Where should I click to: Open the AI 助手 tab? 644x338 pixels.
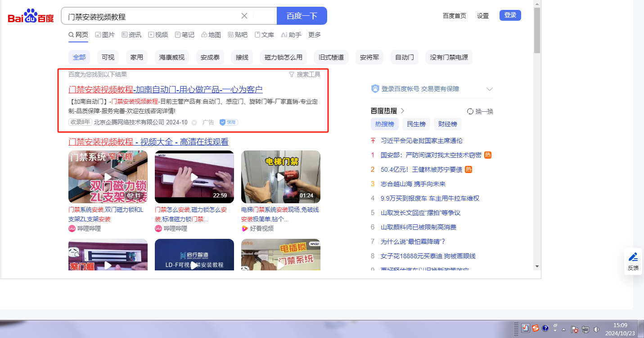tap(291, 35)
